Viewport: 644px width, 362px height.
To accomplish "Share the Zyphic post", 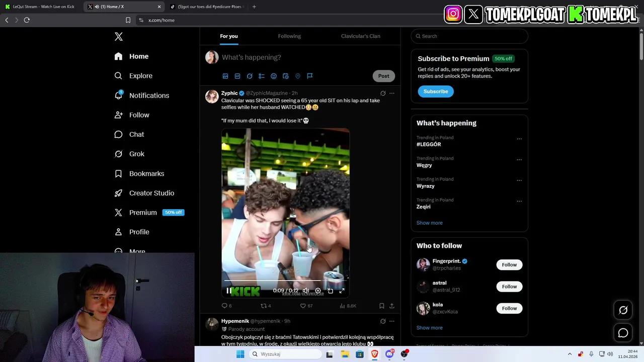I will pyautogui.click(x=392, y=306).
